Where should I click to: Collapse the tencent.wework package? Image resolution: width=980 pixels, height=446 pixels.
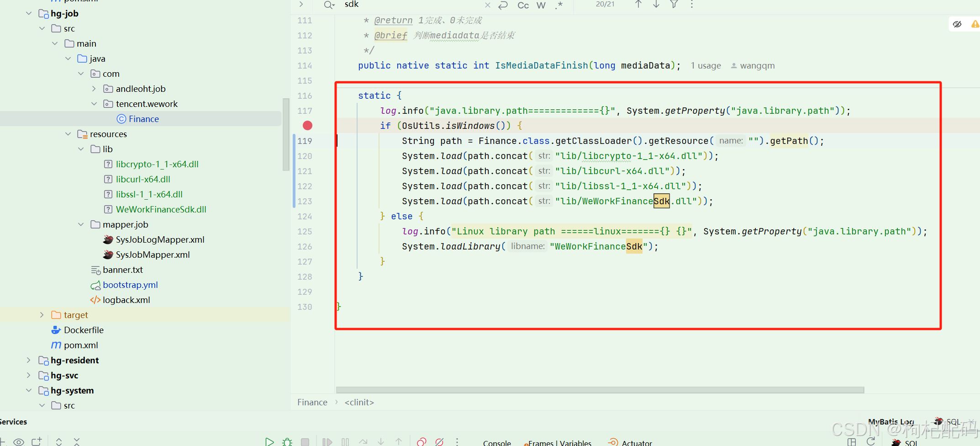(x=94, y=104)
